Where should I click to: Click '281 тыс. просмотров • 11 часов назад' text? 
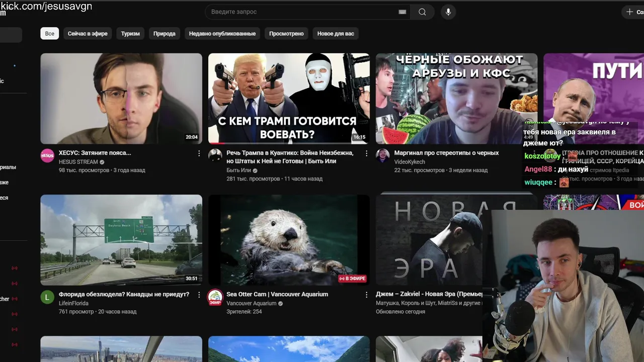(275, 178)
